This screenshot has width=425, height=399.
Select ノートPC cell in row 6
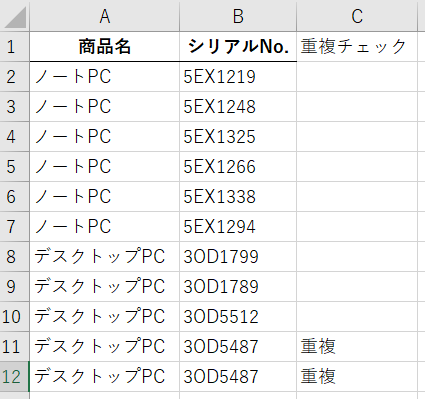click(x=105, y=197)
